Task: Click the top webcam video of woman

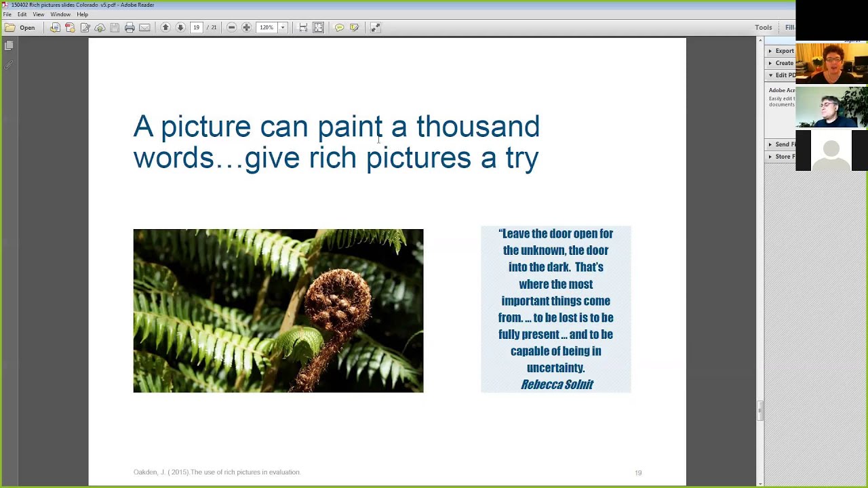Action: [831, 64]
